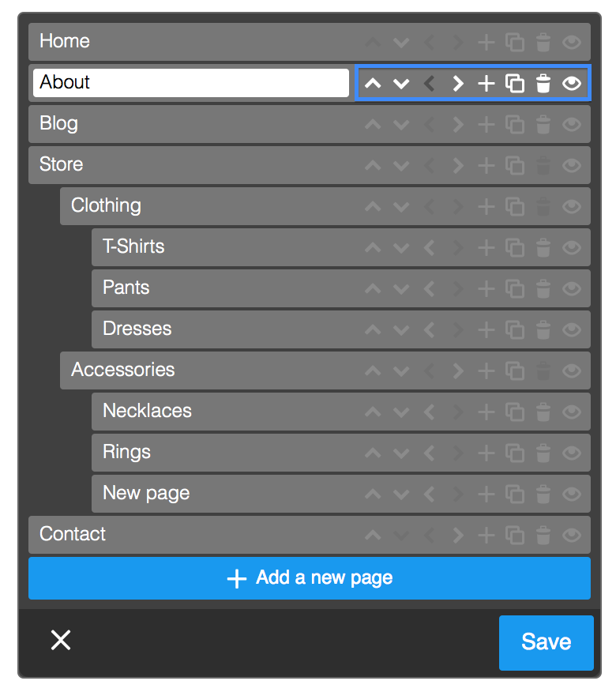The height and width of the screenshot is (692, 616).
Task: Add a subpage under About
Action: click(486, 84)
